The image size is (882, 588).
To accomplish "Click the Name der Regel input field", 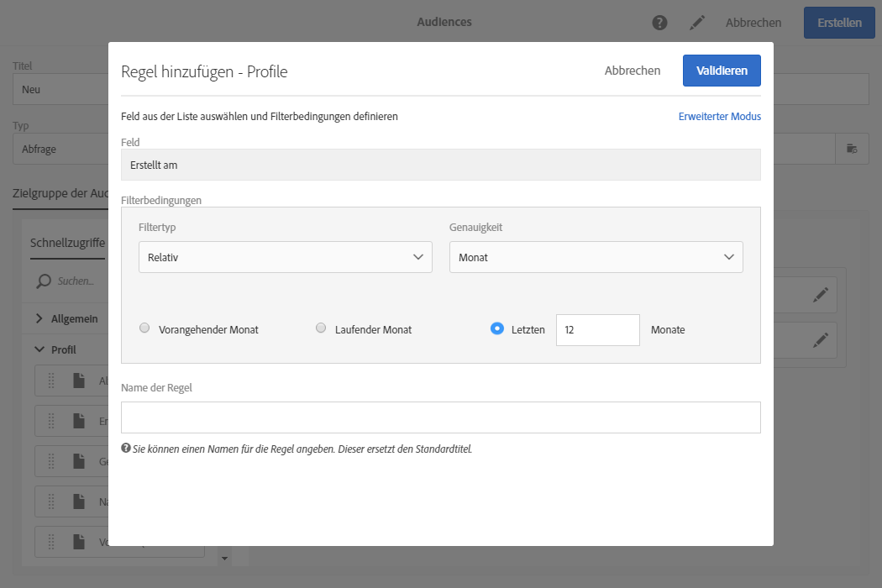I will click(441, 417).
